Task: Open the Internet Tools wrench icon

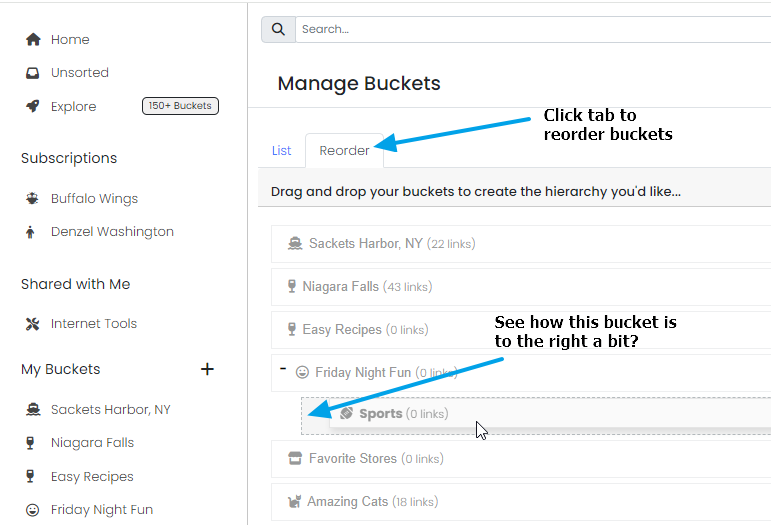Action: (32, 323)
